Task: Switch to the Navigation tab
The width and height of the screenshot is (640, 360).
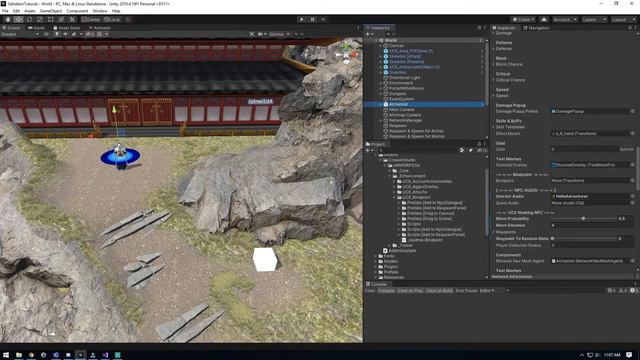Action: coord(536,28)
